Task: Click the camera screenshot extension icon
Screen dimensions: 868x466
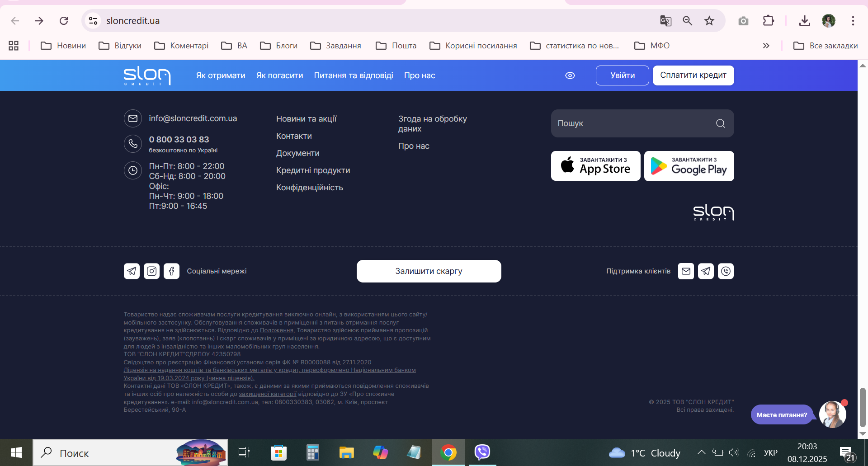Action: tap(743, 21)
